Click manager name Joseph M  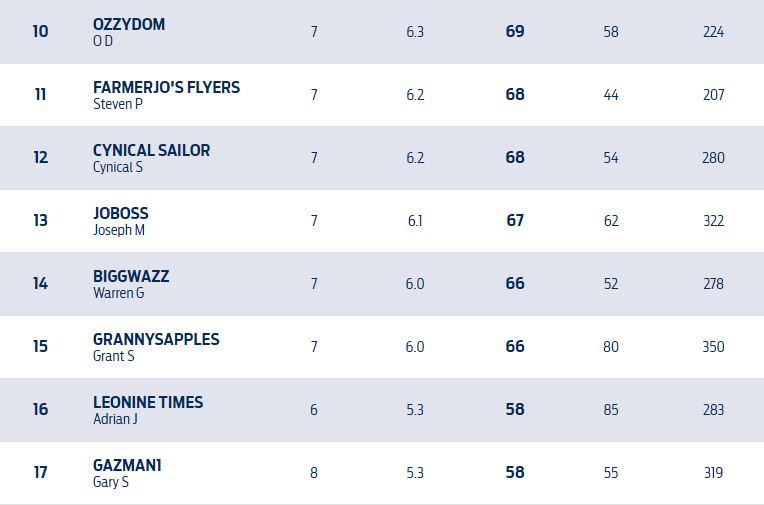pos(119,230)
